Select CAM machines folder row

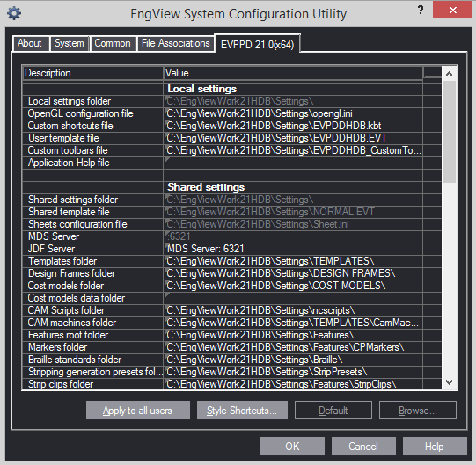223,323
